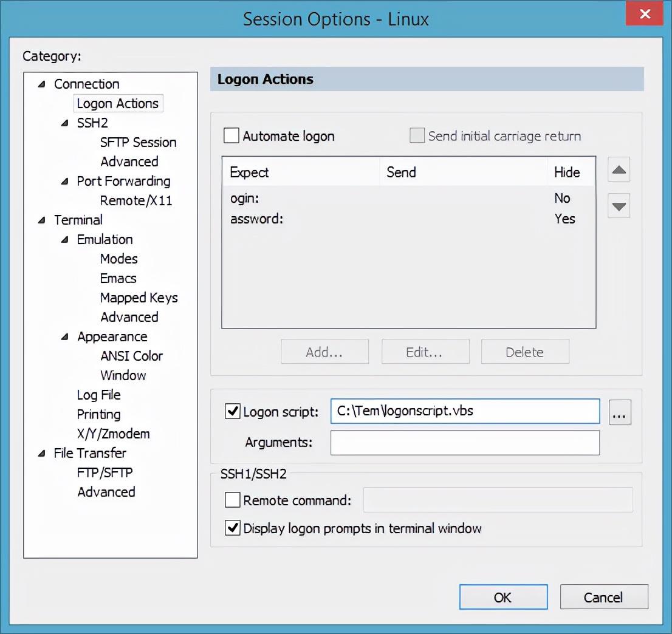Collapse the Connection tree node
672x634 pixels.
41,84
